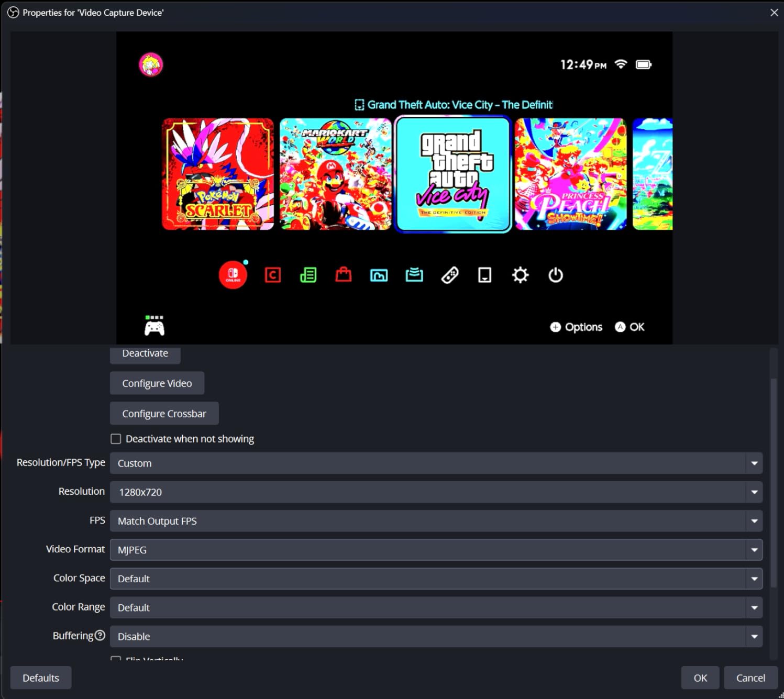Select the Grand Theft Auto Vice City tile
The image size is (784, 699).
(453, 174)
